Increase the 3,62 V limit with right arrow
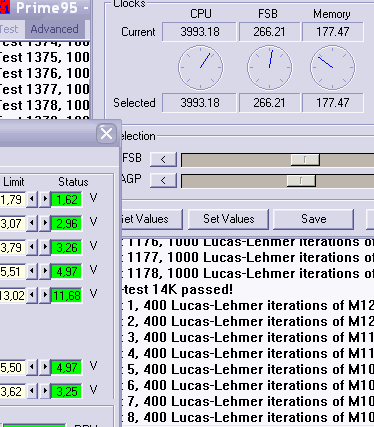Viewport: 374px width, 427px height. (45, 391)
